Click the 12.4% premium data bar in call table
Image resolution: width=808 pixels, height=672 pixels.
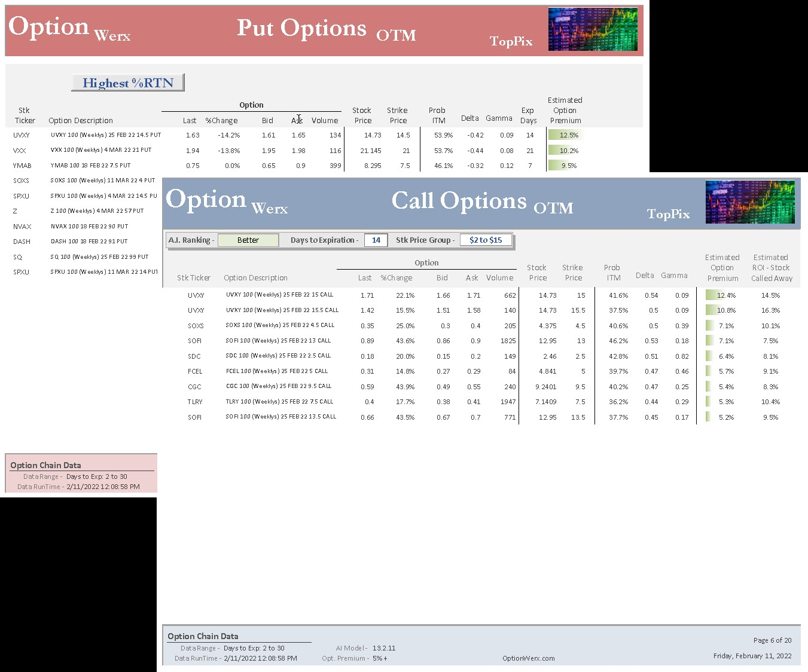[722, 295]
